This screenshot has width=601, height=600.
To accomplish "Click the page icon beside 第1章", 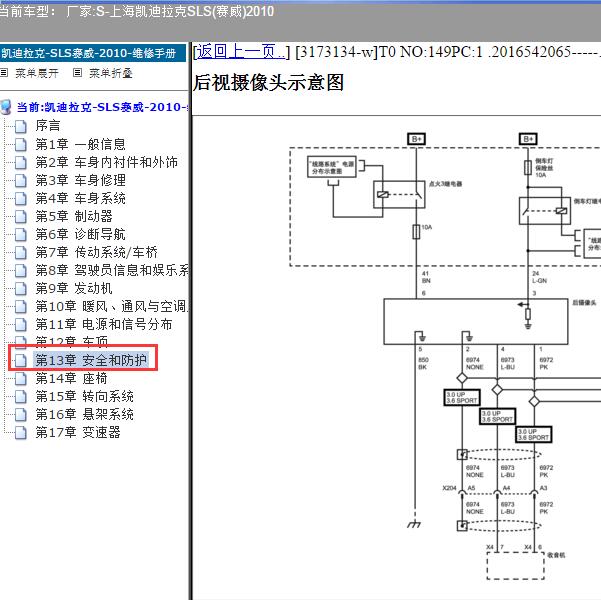I will pyautogui.click(x=21, y=145).
